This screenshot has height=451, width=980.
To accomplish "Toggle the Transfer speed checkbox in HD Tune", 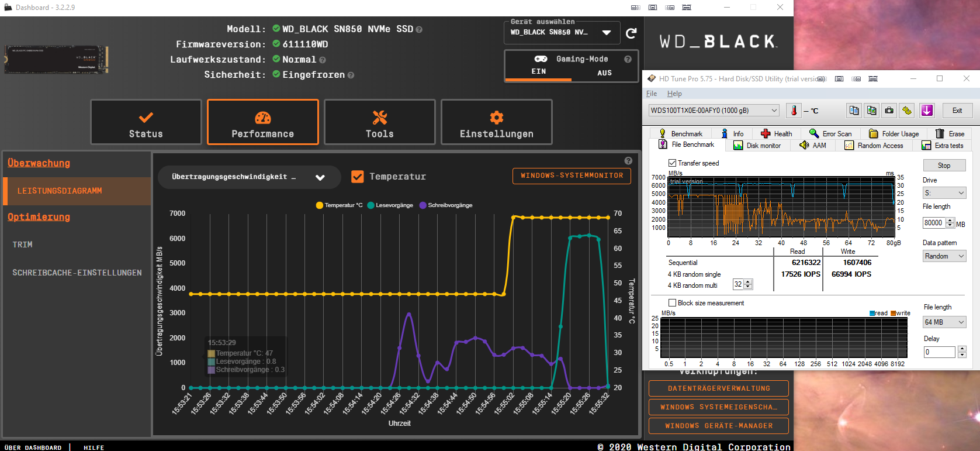I will coord(672,163).
